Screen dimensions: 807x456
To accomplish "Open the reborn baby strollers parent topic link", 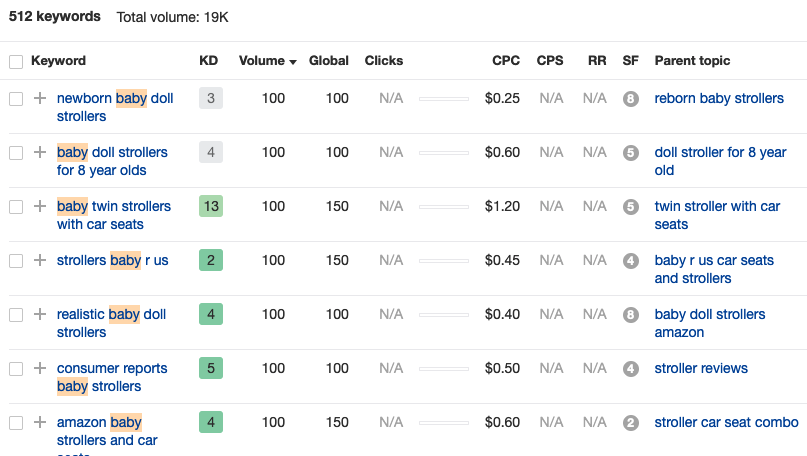I will click(719, 98).
